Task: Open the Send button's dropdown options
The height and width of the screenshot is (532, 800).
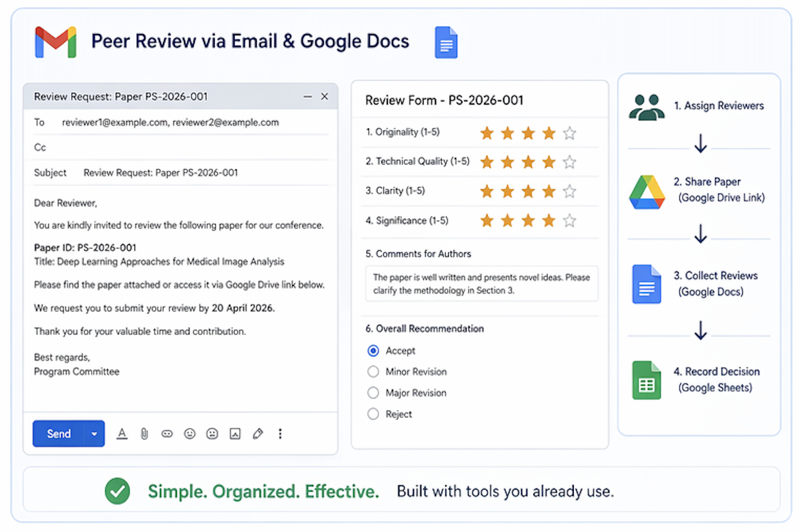Action: tap(94, 434)
